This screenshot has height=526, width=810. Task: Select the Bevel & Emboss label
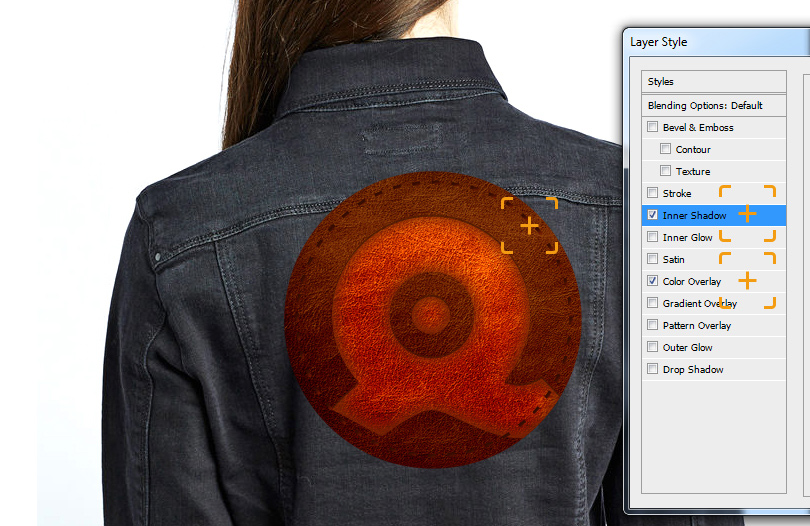click(698, 127)
